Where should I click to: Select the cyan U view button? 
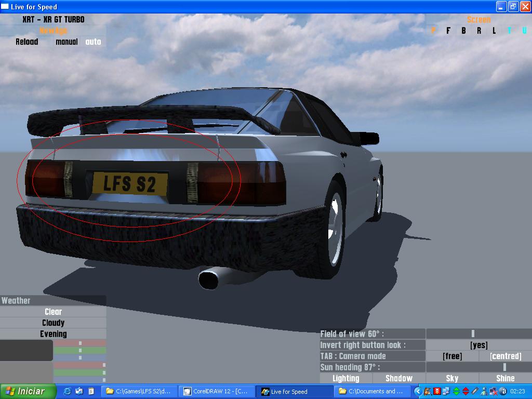click(x=525, y=31)
